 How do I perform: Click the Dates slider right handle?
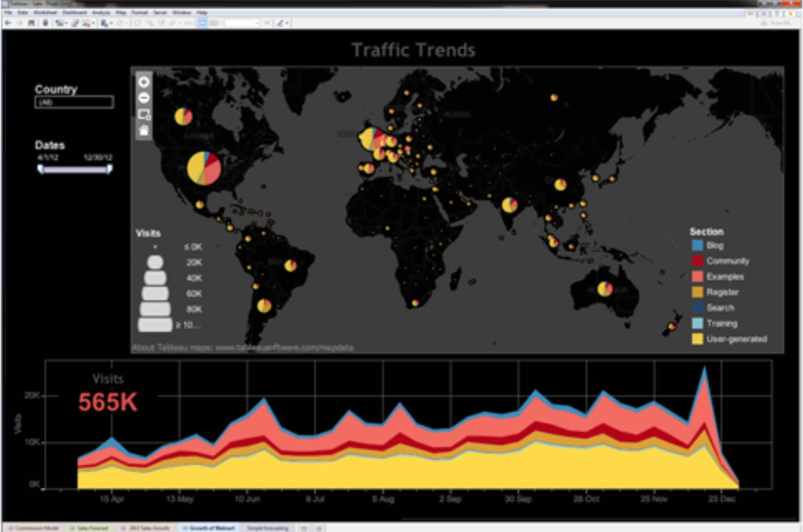point(109,169)
